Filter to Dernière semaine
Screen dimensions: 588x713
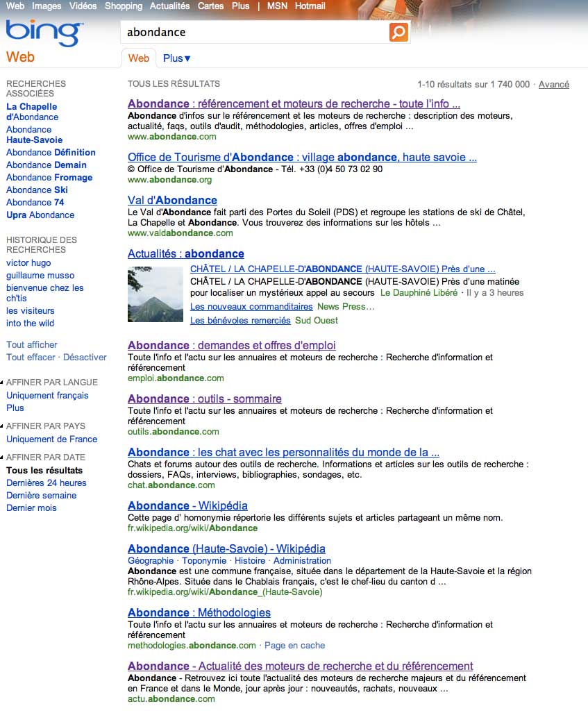click(x=42, y=496)
